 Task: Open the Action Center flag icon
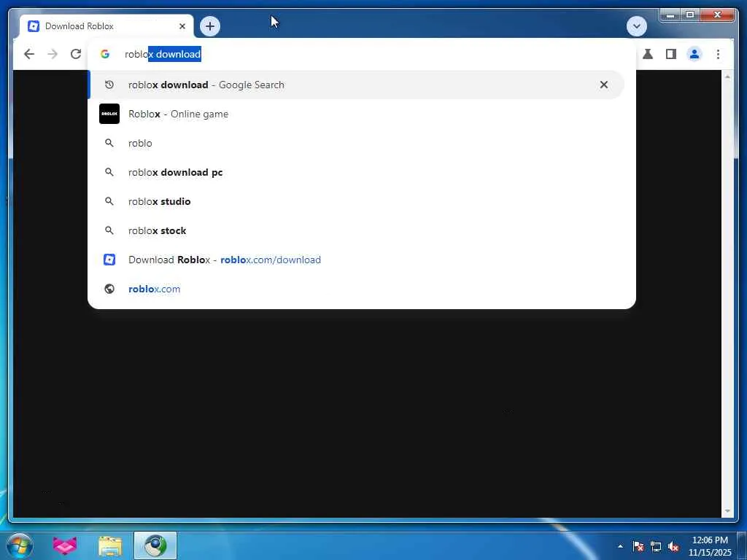(x=638, y=546)
